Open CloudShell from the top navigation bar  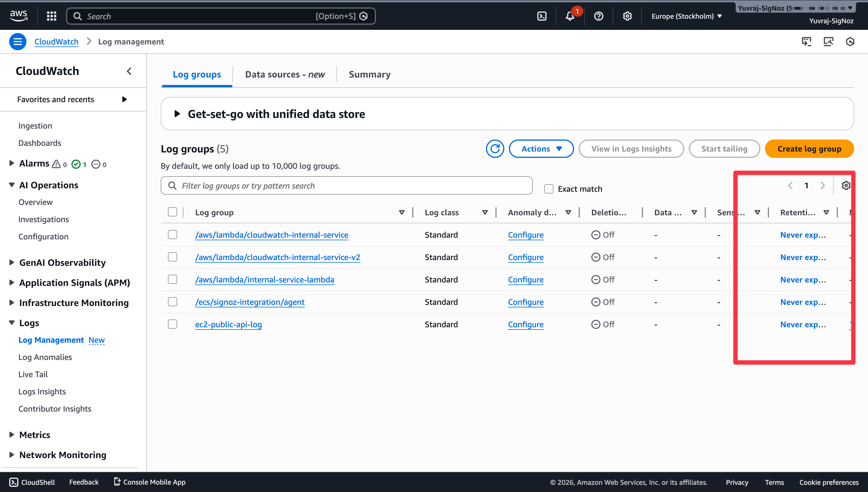(x=542, y=16)
